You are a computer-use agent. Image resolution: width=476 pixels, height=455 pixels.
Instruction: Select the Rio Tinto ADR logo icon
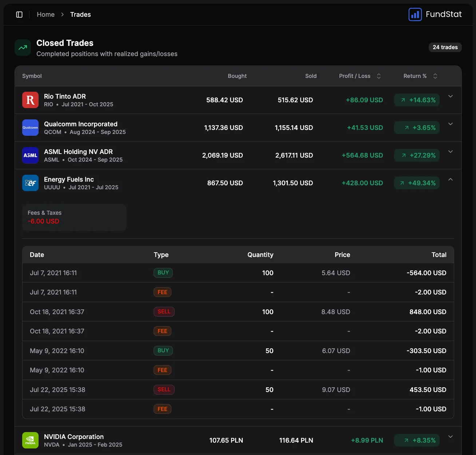pyautogui.click(x=30, y=100)
